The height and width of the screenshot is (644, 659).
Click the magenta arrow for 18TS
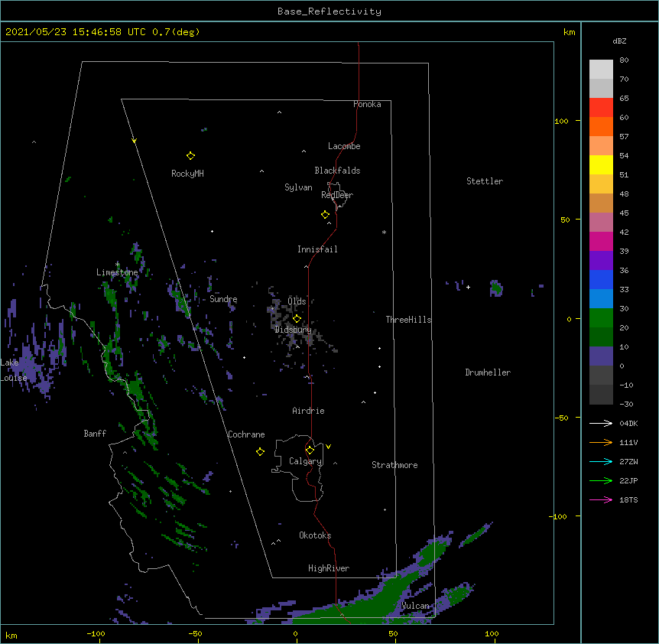pyautogui.click(x=601, y=499)
